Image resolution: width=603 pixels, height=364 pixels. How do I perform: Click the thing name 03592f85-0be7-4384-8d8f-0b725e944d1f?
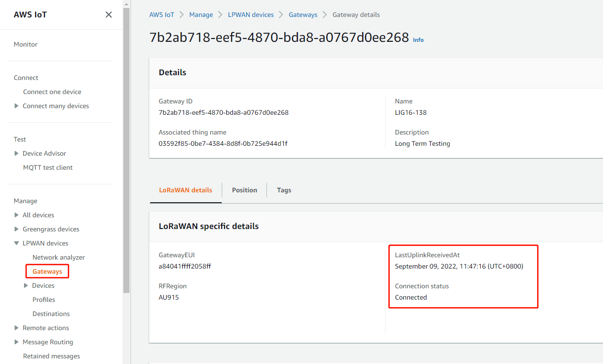[x=223, y=143]
